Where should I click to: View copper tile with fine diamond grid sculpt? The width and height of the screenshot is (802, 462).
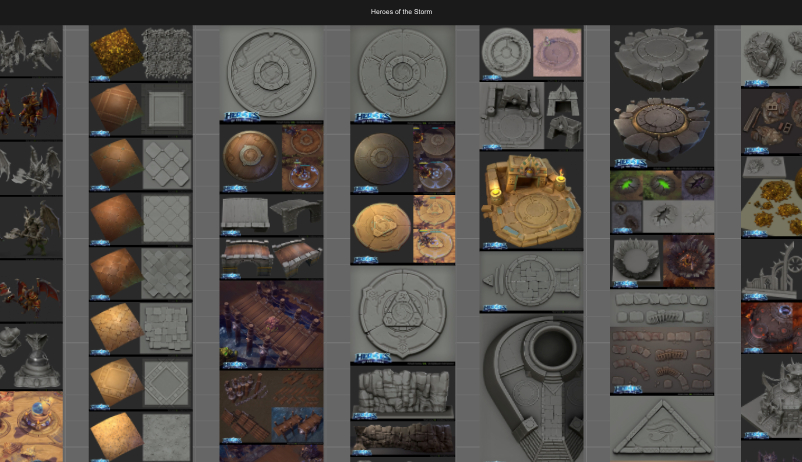[x=141, y=219]
